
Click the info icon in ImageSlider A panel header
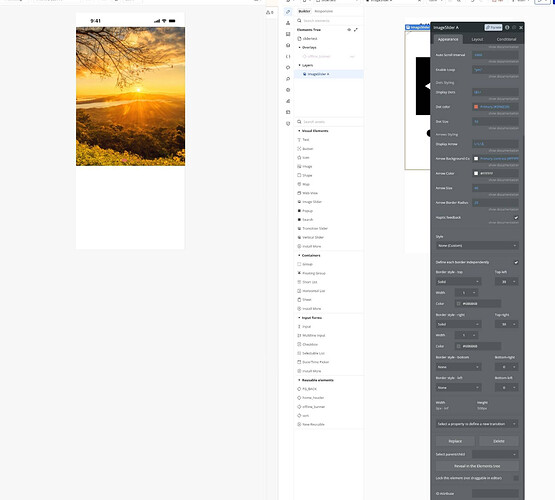click(x=507, y=27)
